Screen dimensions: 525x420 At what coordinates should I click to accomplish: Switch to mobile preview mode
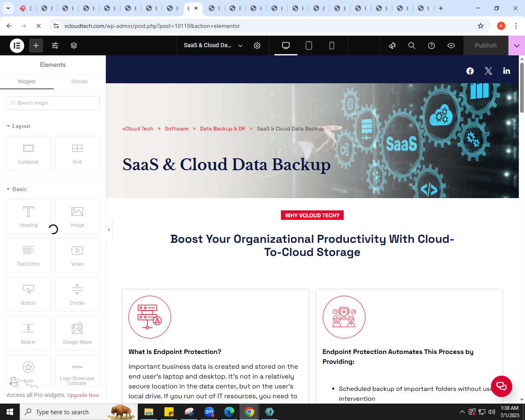click(x=332, y=46)
